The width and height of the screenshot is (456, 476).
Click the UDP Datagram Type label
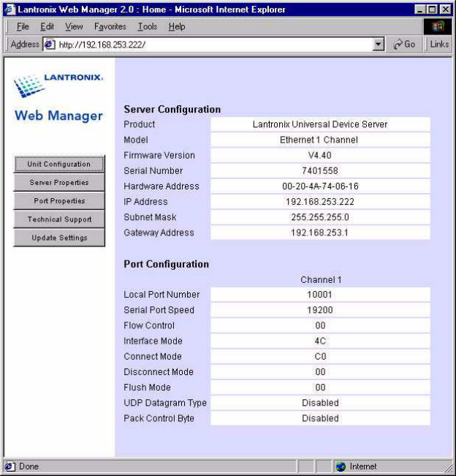tap(165, 403)
